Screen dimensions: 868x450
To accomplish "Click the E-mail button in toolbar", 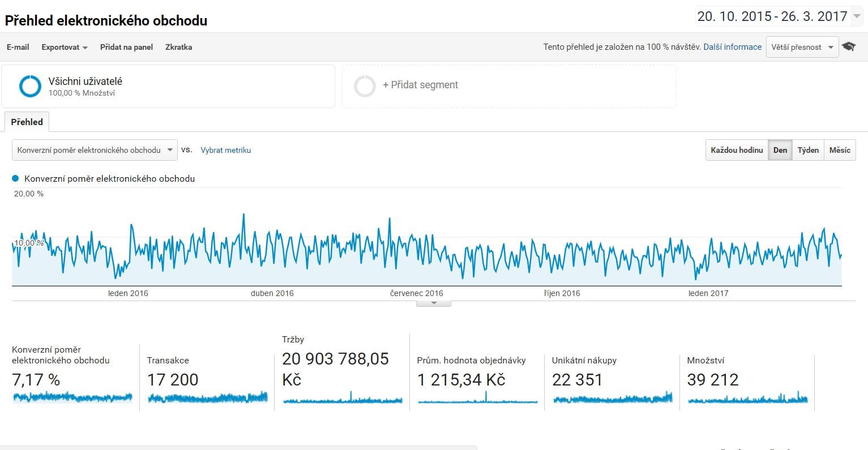I will click(18, 47).
